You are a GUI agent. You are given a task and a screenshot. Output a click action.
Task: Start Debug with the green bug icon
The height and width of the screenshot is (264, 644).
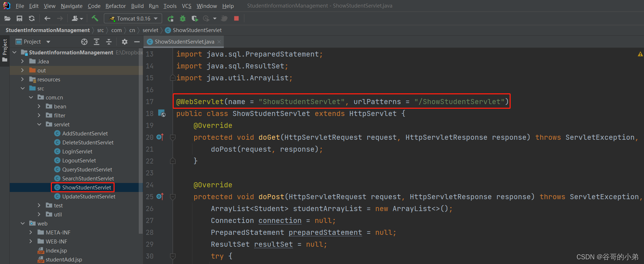(x=183, y=18)
